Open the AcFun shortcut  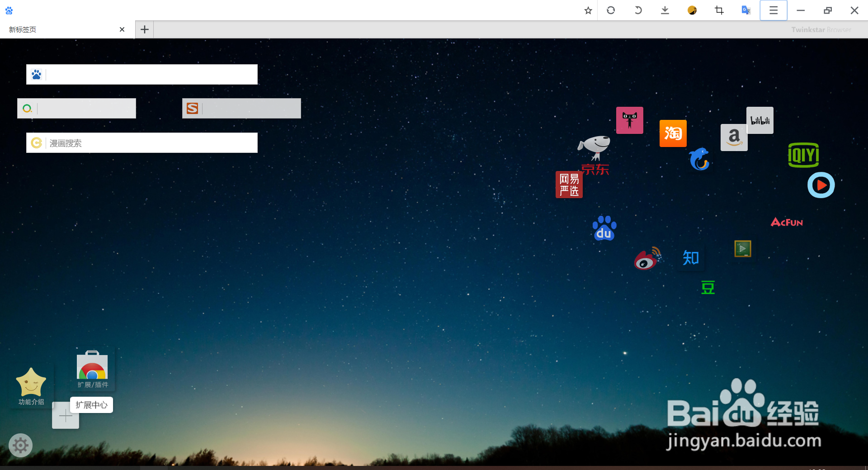click(x=787, y=222)
